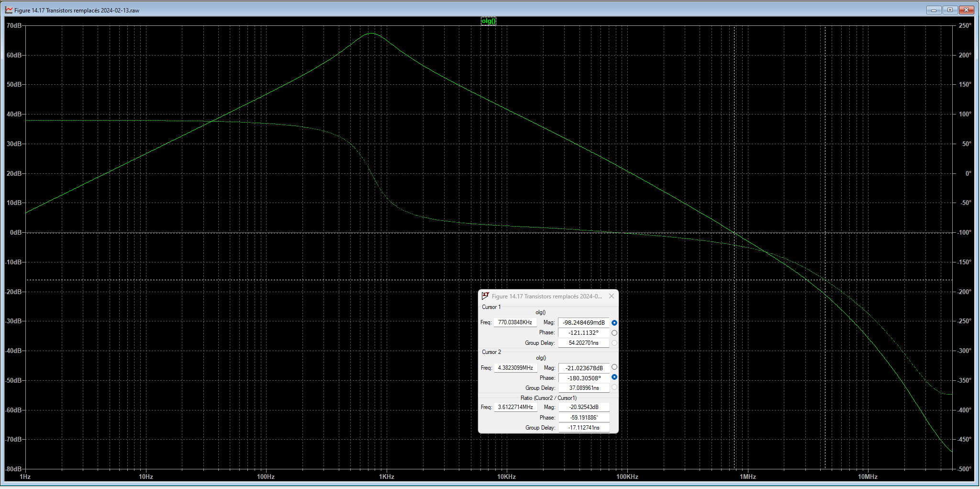Click the 1Hz frequency axis label
This screenshot has width=980, height=489.
25,477
